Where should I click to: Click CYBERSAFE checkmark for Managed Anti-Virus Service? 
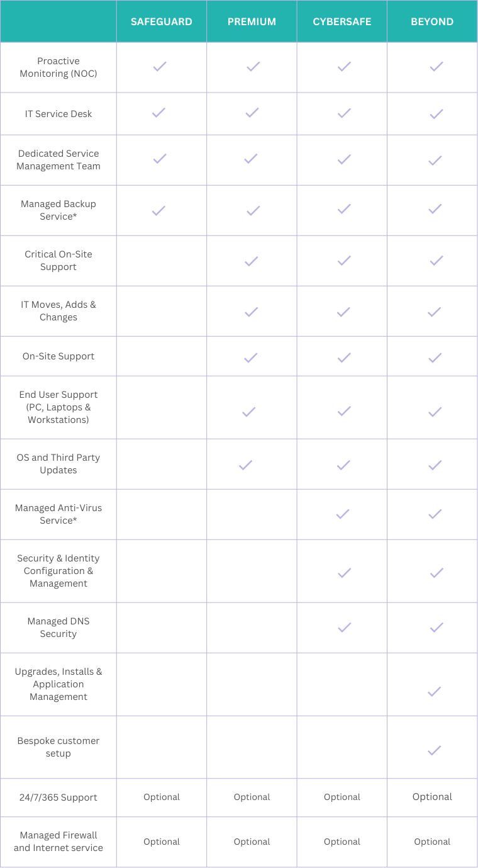[343, 514]
